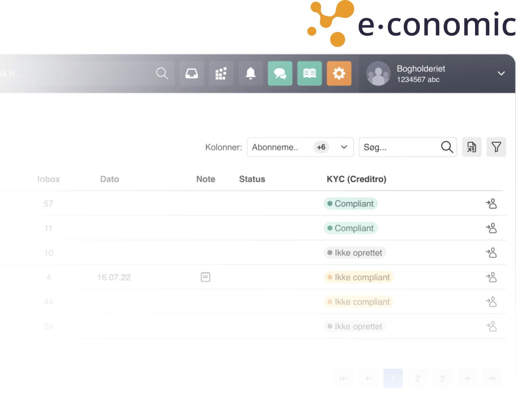This screenshot has height=420, width=516.
Task: Check notifications via the bell icon
Action: point(250,73)
